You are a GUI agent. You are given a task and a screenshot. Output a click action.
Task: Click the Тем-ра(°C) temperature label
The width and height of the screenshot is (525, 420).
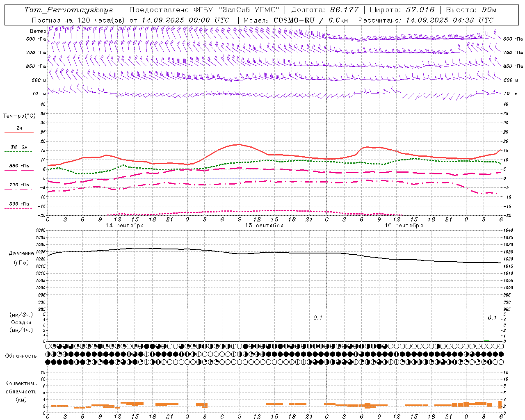19,116
